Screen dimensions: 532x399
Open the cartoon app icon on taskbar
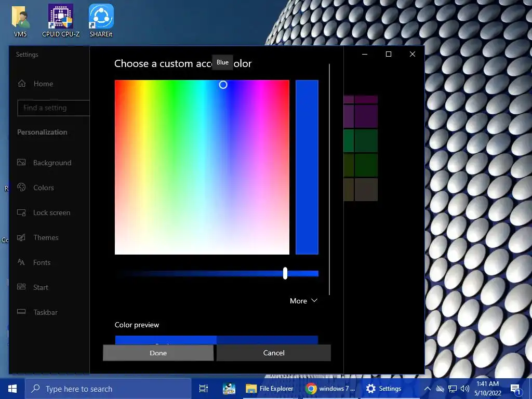(x=229, y=389)
